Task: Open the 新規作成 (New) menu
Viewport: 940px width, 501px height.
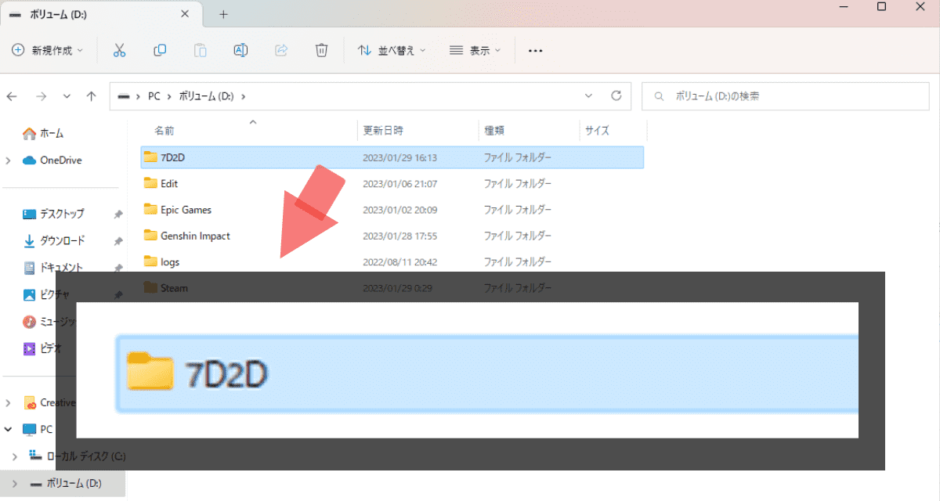Action: (47, 50)
